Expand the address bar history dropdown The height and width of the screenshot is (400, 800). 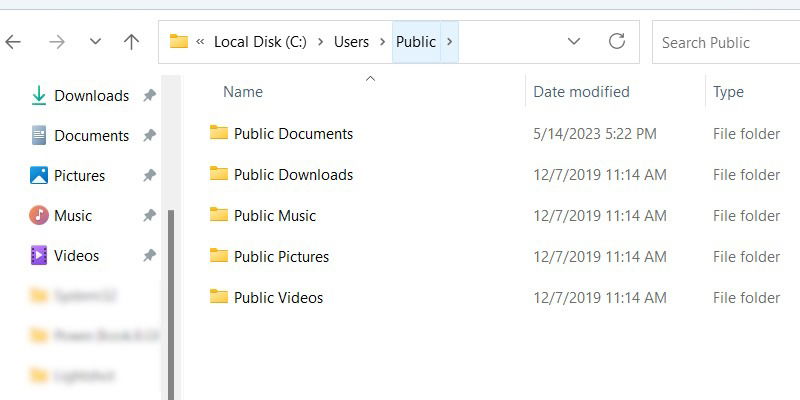click(574, 41)
